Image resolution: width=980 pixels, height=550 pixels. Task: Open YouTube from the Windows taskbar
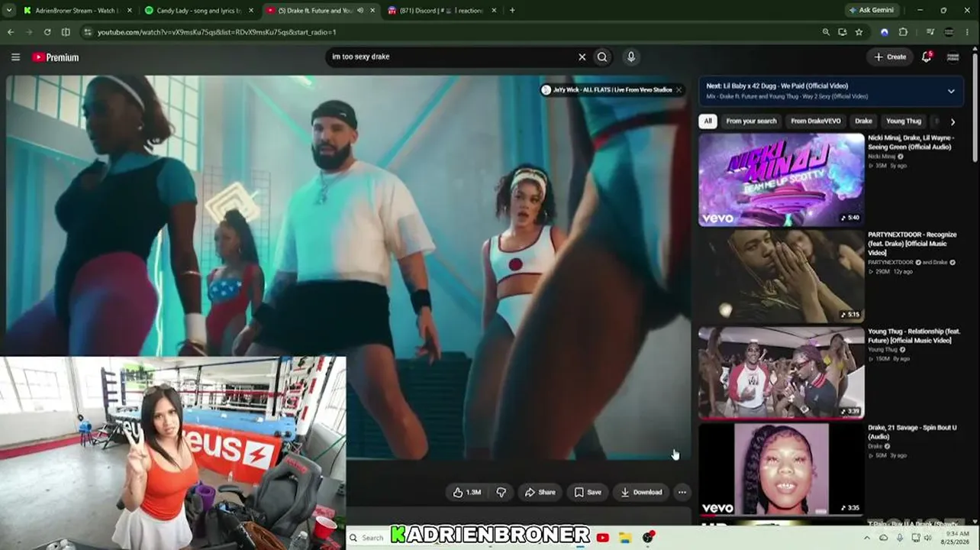(603, 538)
